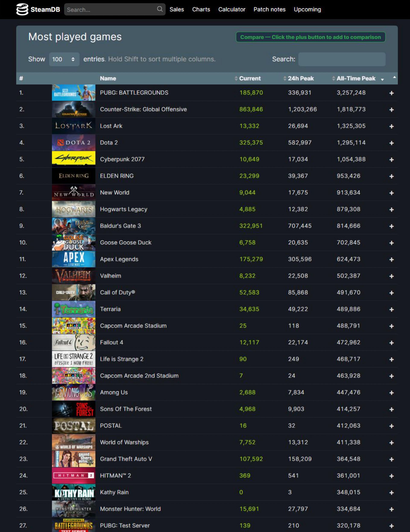Sort by the Name column header
The image size is (410, 532).
coord(108,78)
